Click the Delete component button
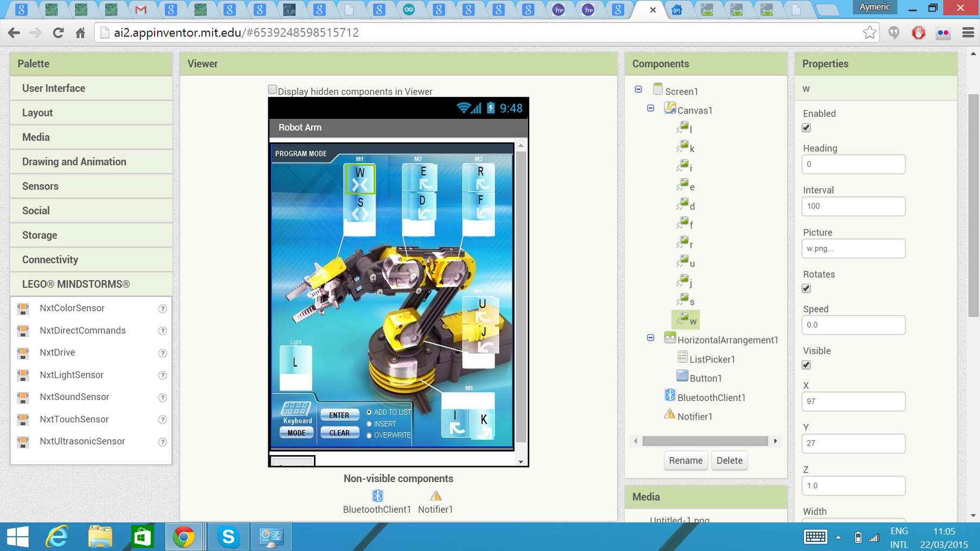This screenshot has width=980, height=551. [729, 461]
